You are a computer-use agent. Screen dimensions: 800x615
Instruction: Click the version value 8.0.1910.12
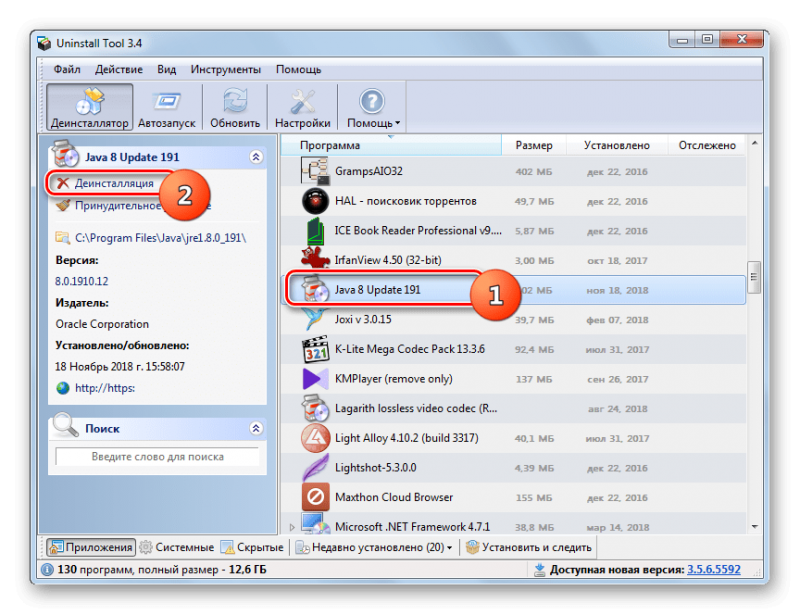pyautogui.click(x=82, y=281)
